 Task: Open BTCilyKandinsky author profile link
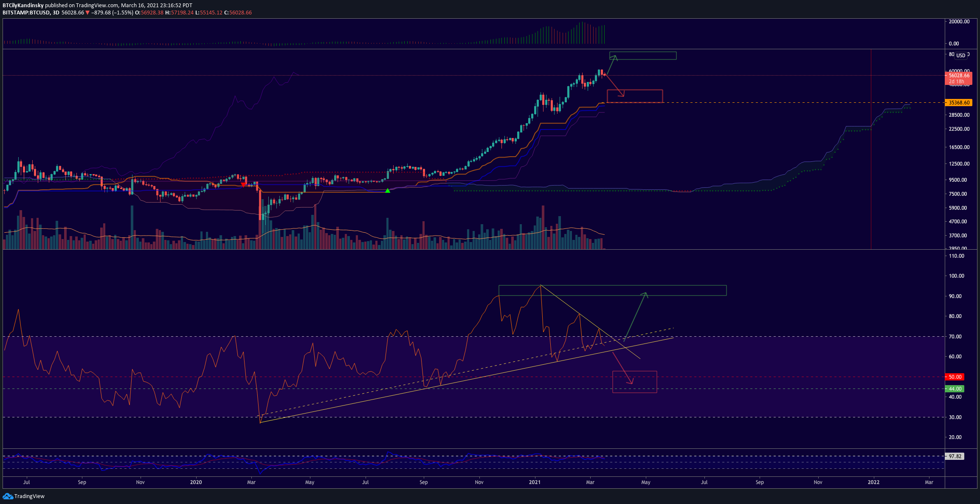coord(23,6)
